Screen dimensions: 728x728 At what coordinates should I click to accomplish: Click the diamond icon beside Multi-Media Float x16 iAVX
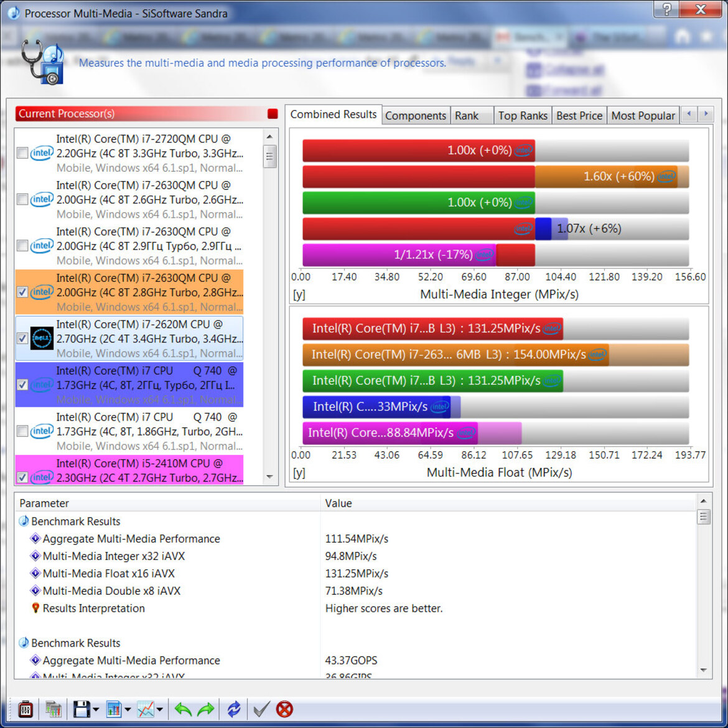click(35, 574)
